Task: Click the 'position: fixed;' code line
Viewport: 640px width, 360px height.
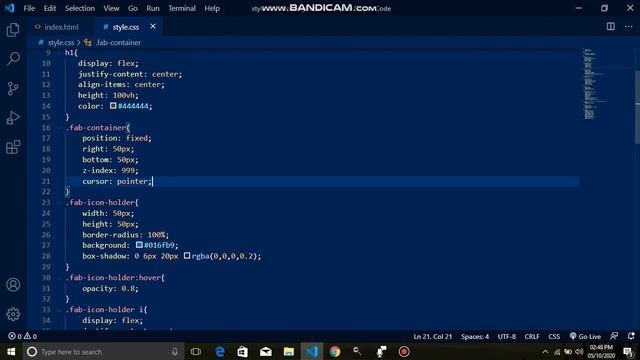Action: [x=117, y=138]
